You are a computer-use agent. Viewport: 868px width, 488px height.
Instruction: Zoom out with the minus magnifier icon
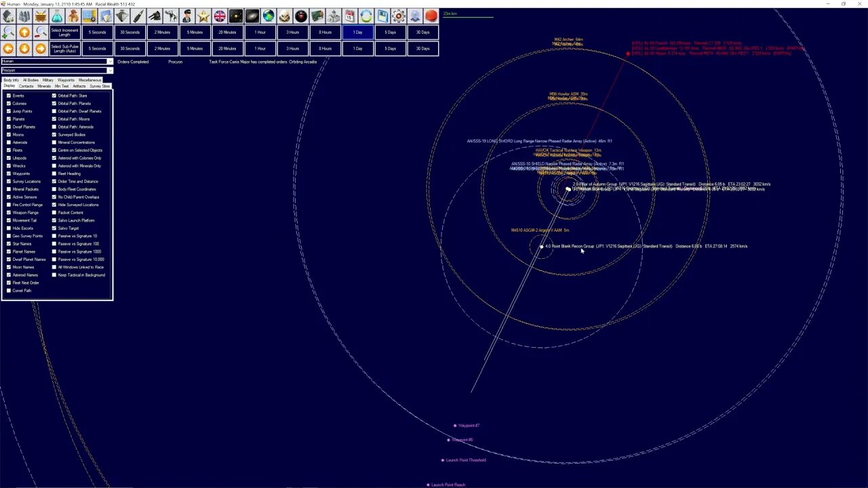click(x=41, y=33)
